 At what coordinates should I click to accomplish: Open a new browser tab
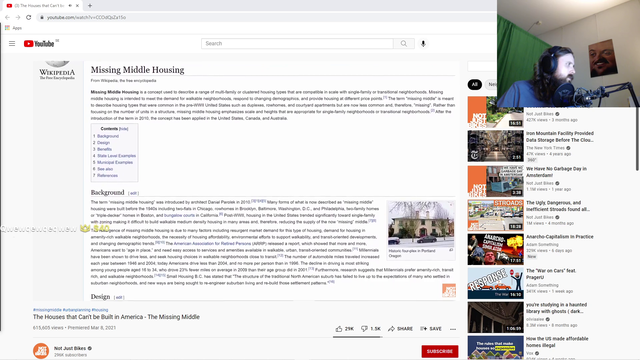tap(90, 6)
